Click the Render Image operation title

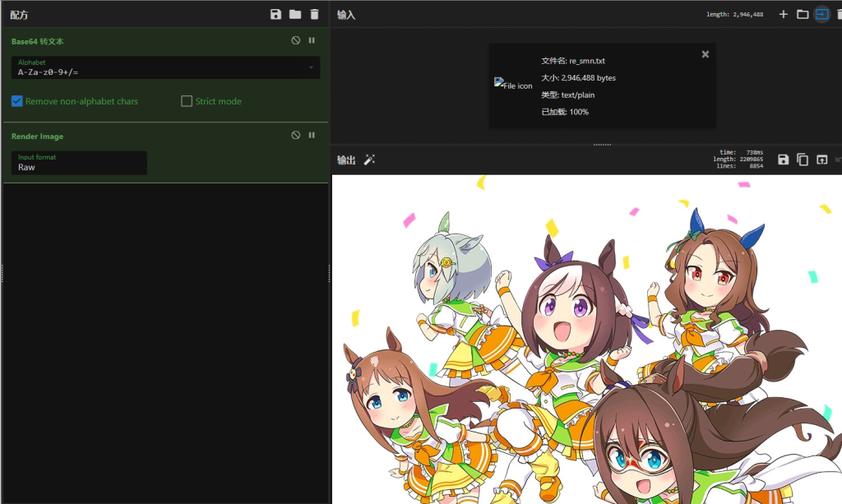click(x=38, y=136)
